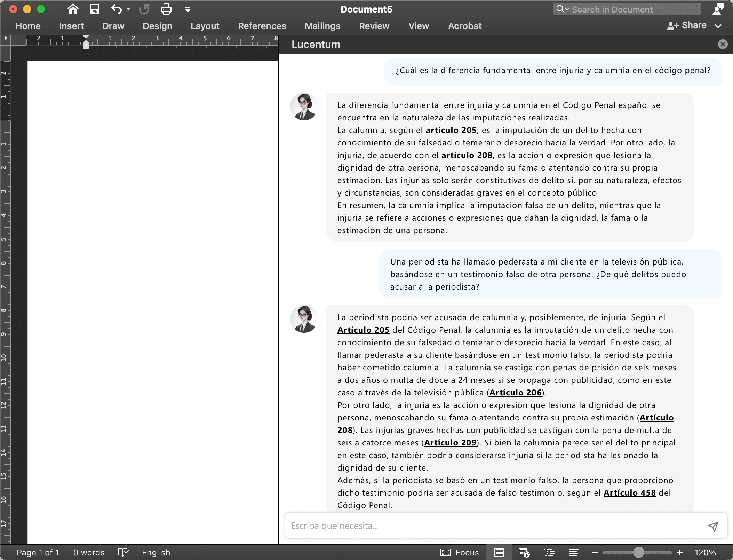Open the Mailings tab

point(322,26)
